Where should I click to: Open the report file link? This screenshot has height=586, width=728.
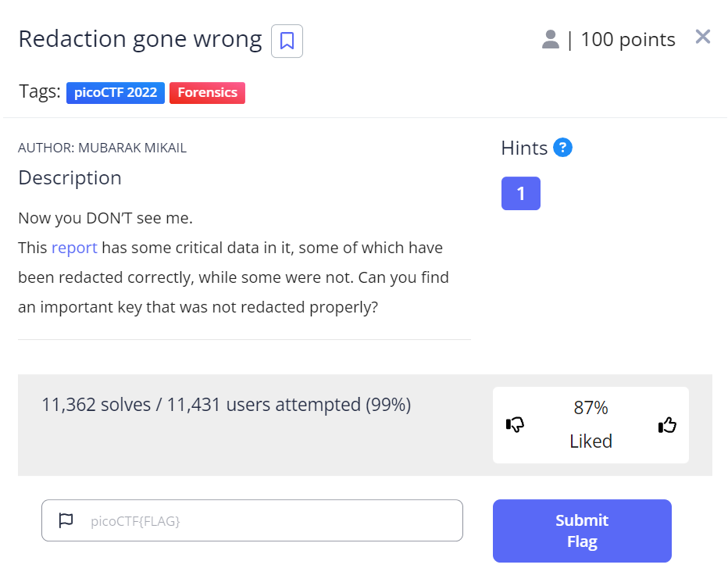coord(74,248)
